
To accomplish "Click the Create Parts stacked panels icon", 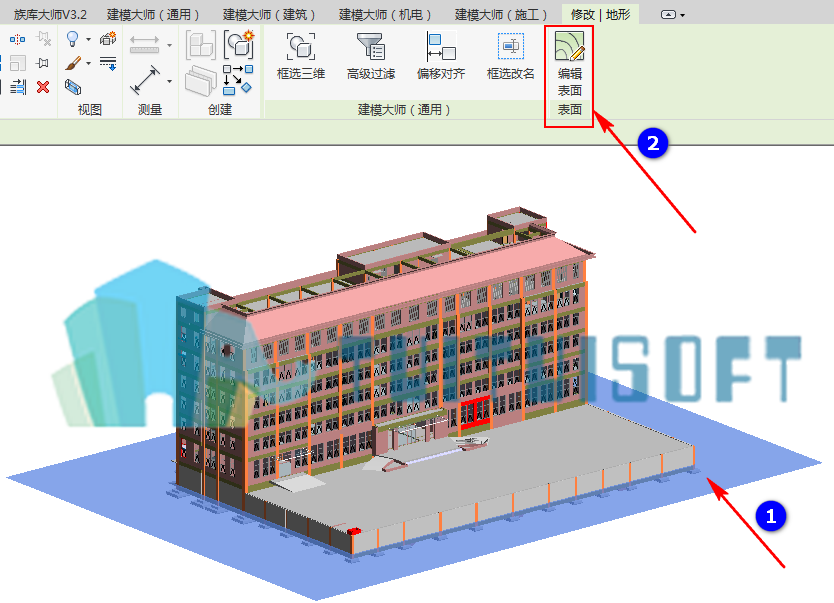I will [201, 80].
